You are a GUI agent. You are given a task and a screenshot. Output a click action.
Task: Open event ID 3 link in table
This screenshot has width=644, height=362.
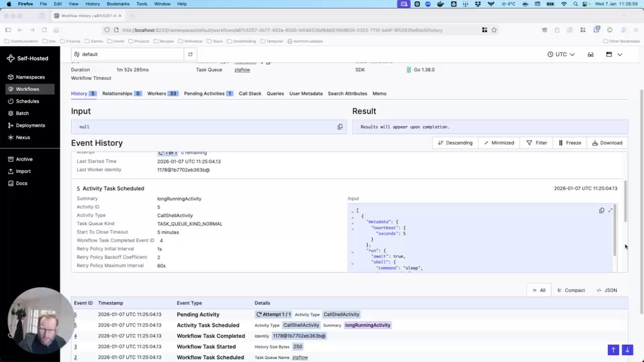(75, 347)
